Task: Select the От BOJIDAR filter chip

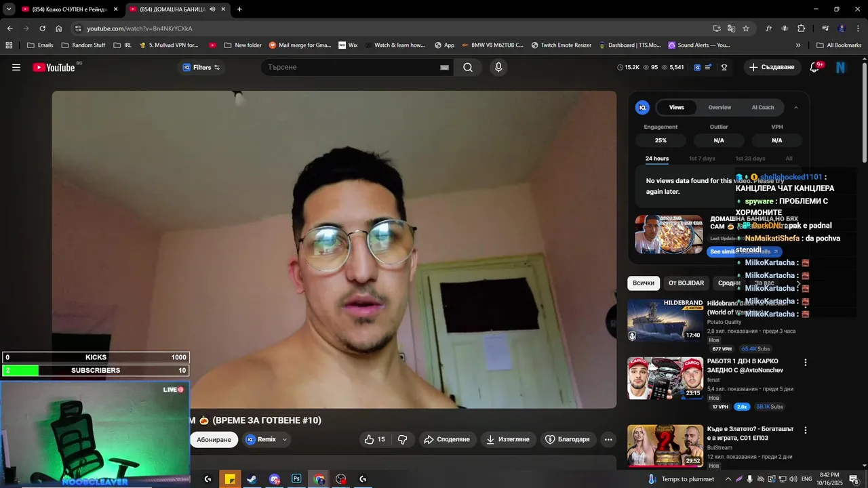Action: pyautogui.click(x=686, y=283)
